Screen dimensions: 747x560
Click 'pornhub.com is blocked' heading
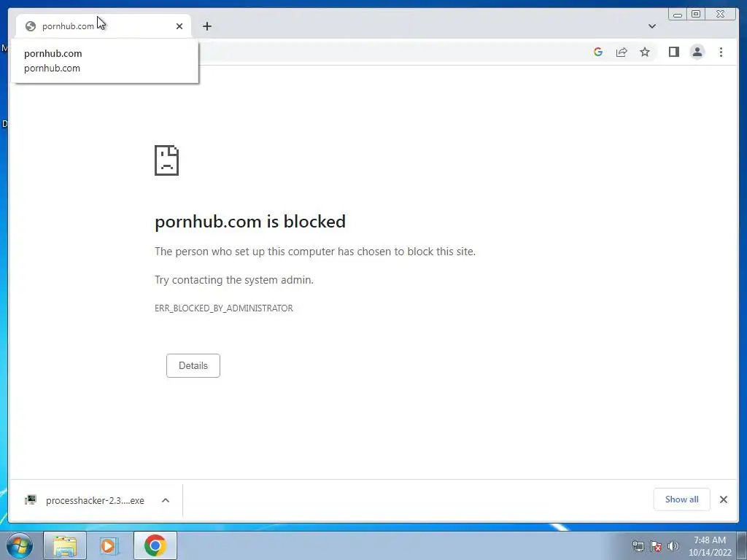click(x=250, y=222)
